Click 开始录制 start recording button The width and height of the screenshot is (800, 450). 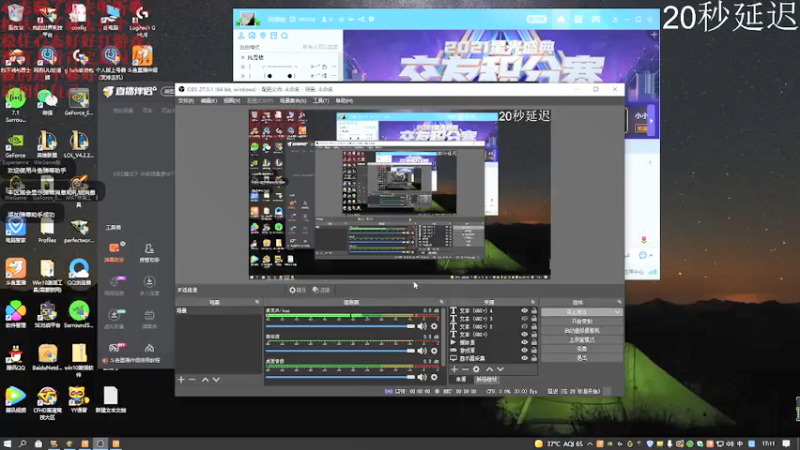click(x=582, y=321)
